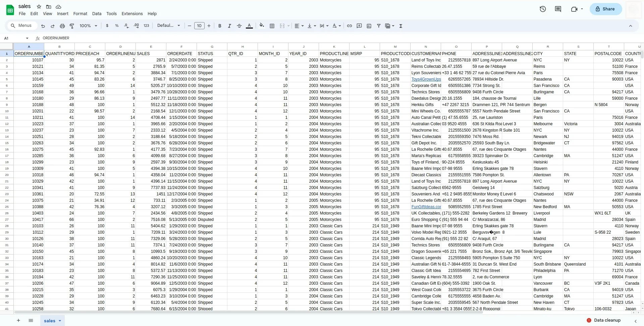The height and width of the screenshot is (326, 644).
Task: Hide the menus with collapse chevron
Action: tap(631, 26)
